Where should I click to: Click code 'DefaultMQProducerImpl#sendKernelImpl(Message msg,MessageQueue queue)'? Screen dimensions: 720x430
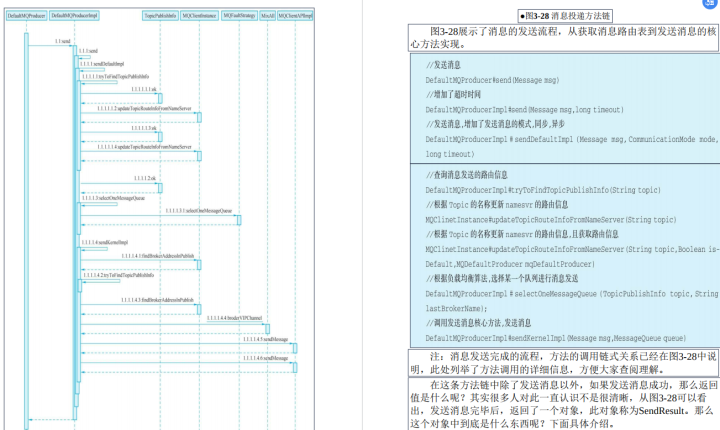click(x=556, y=338)
